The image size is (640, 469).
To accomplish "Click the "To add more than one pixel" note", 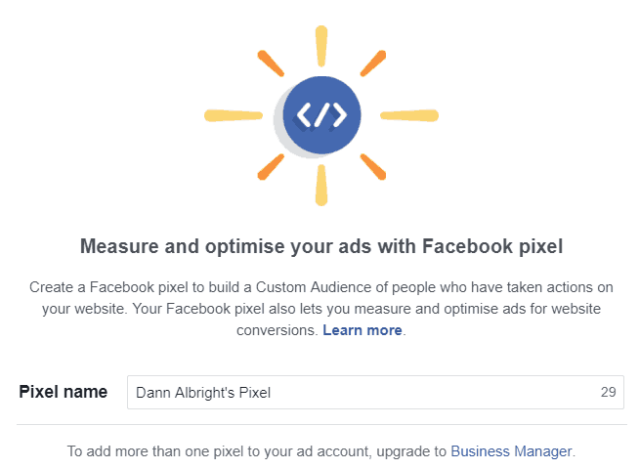I will (257, 451).
